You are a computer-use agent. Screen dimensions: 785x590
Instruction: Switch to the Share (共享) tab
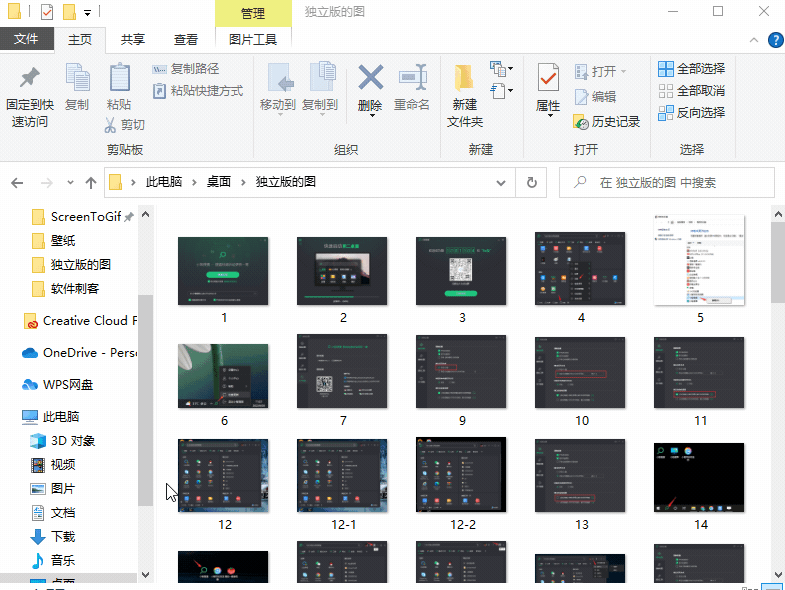point(133,40)
